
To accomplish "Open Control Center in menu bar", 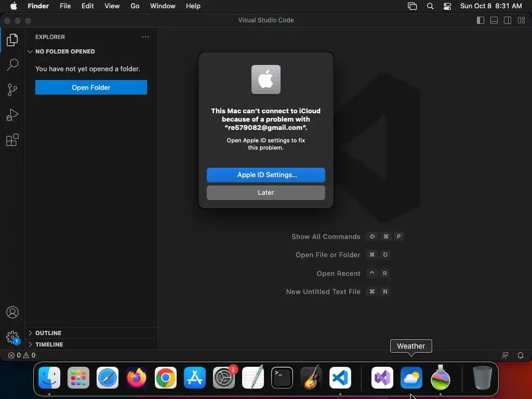I will 447,6.
